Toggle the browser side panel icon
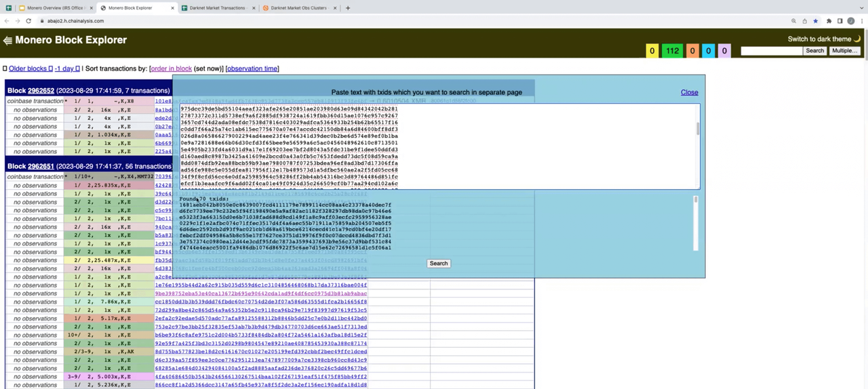Image resolution: width=868 pixels, height=389 pixels. pyautogui.click(x=840, y=21)
